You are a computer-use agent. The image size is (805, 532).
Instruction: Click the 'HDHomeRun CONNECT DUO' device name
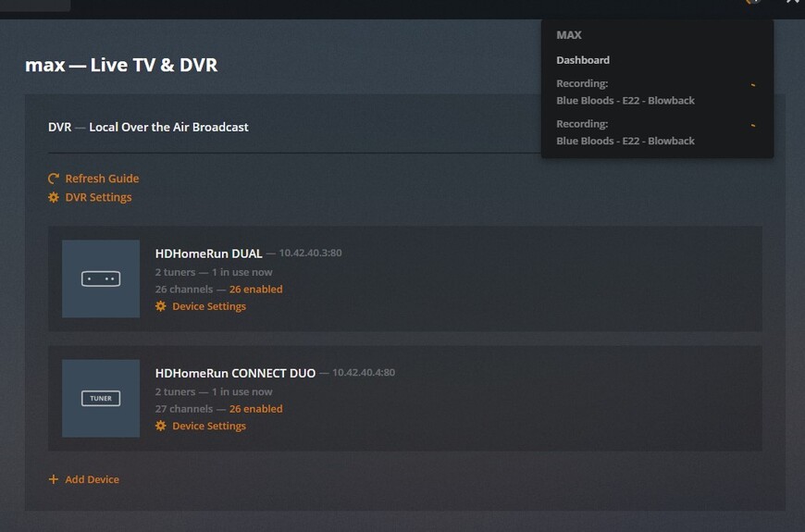(235, 373)
